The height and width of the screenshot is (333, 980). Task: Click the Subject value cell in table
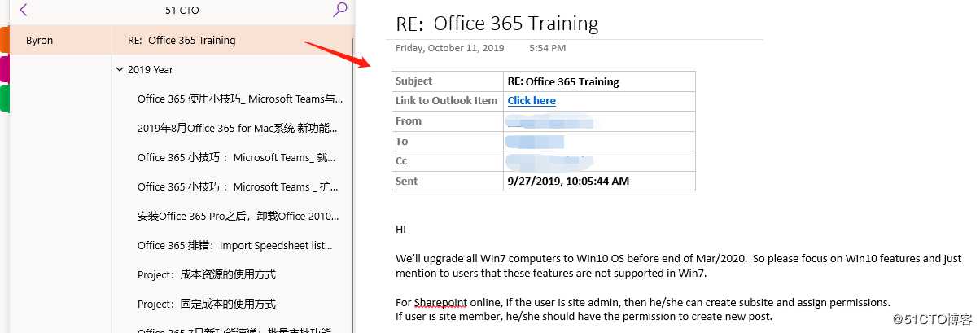(600, 81)
